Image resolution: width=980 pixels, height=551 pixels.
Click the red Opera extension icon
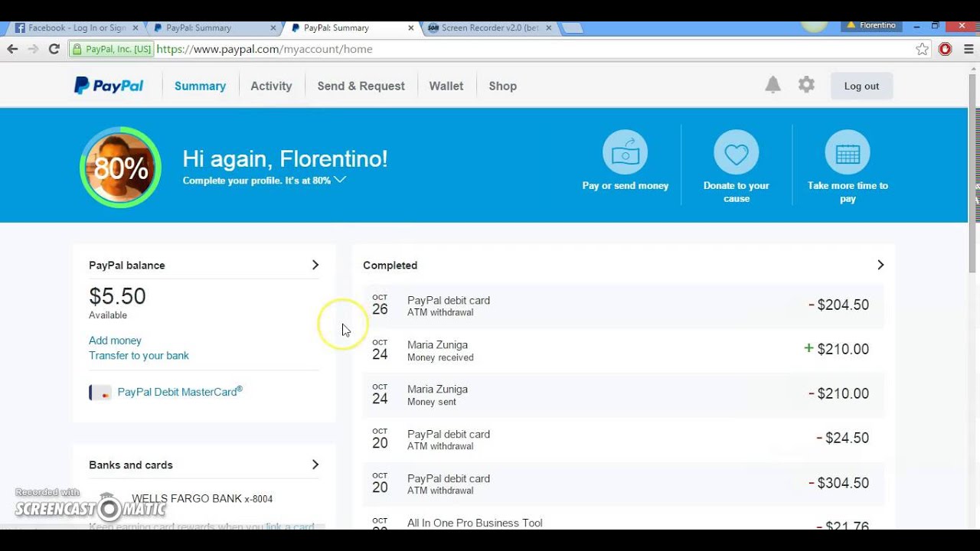(x=946, y=49)
